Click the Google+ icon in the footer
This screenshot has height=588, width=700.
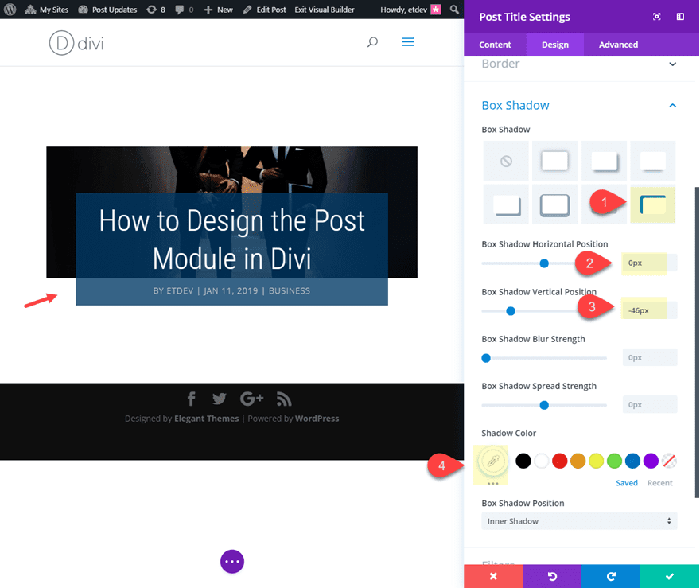point(251,399)
